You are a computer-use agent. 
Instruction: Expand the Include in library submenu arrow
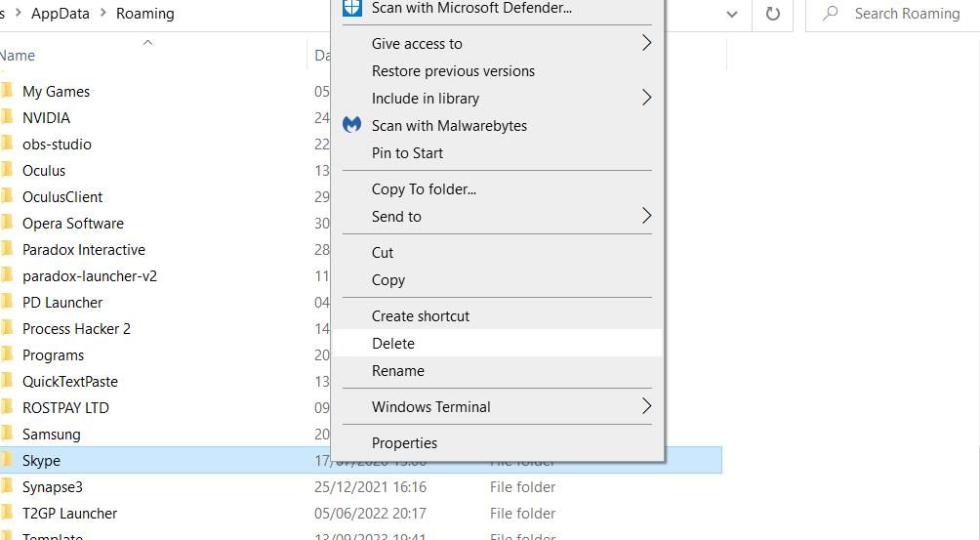click(x=646, y=98)
